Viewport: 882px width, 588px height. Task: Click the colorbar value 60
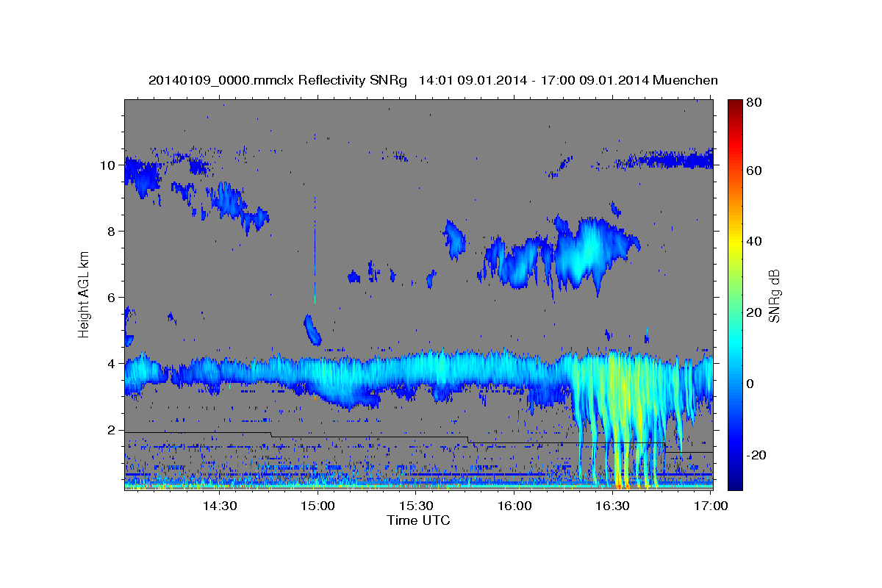click(x=753, y=171)
